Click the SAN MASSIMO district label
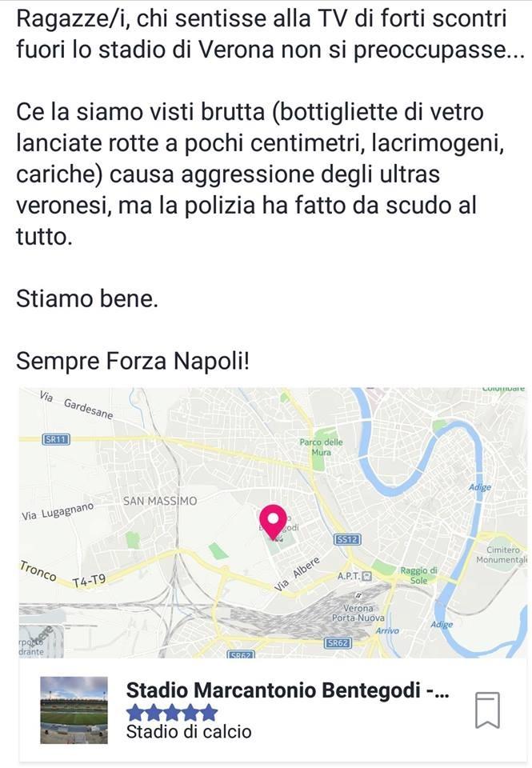 (159, 502)
